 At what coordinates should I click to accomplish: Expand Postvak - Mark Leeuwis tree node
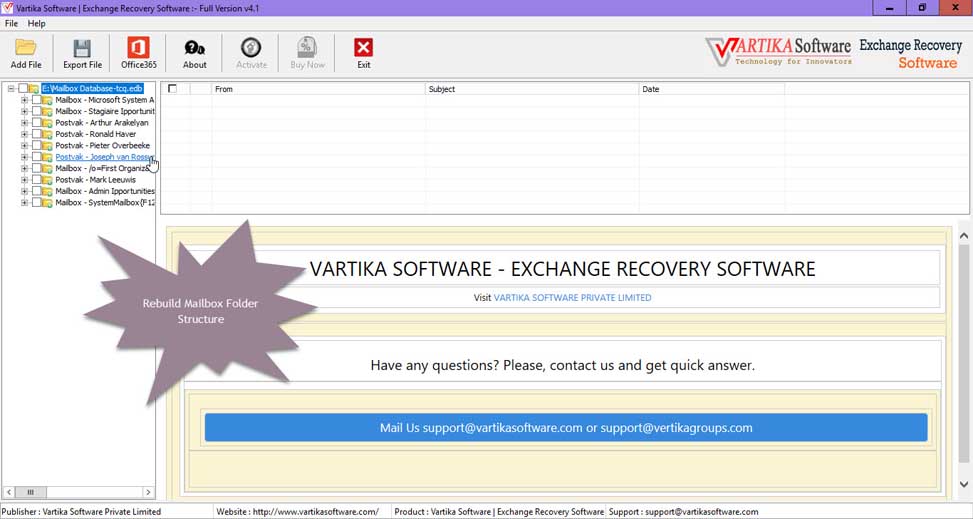(25, 180)
